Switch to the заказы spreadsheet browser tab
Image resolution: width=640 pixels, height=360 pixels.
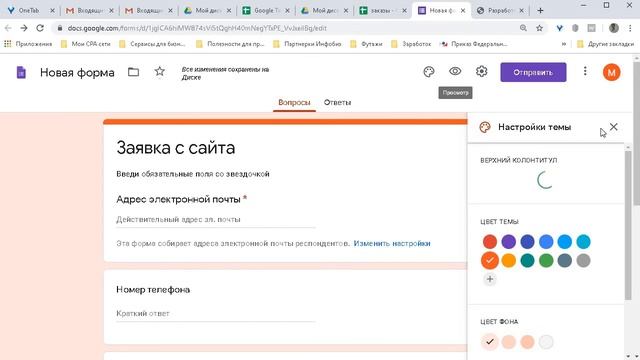382,11
